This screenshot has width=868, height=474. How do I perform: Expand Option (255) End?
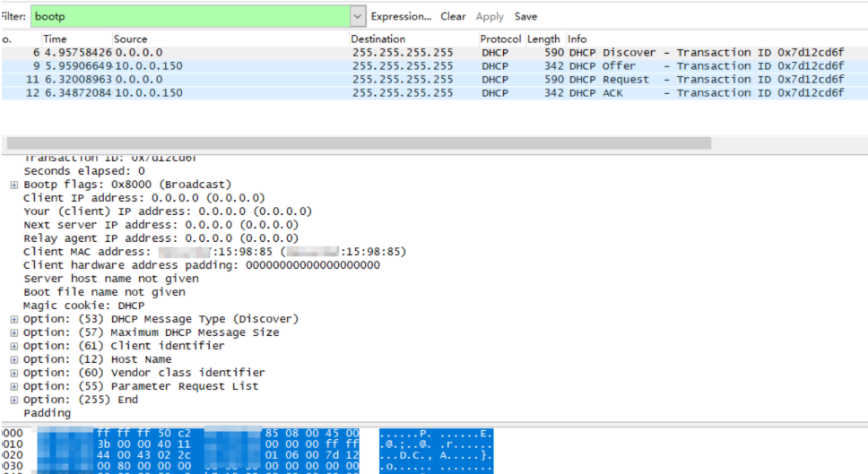pos(13,401)
